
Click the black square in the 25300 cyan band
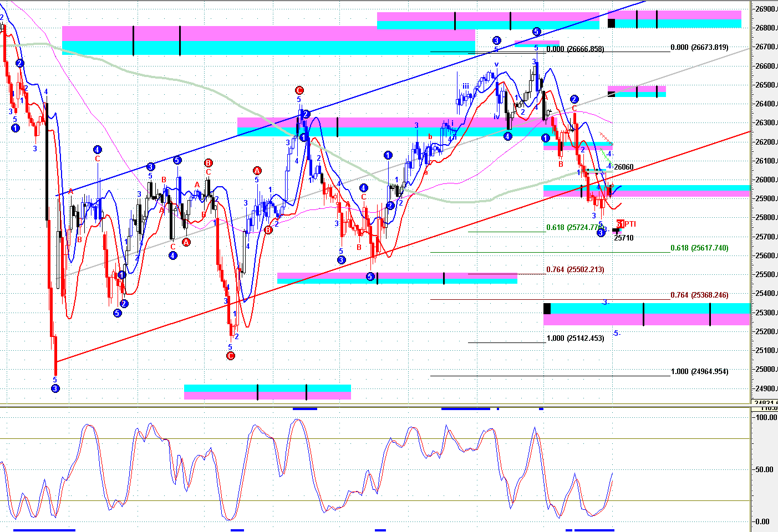coord(547,309)
